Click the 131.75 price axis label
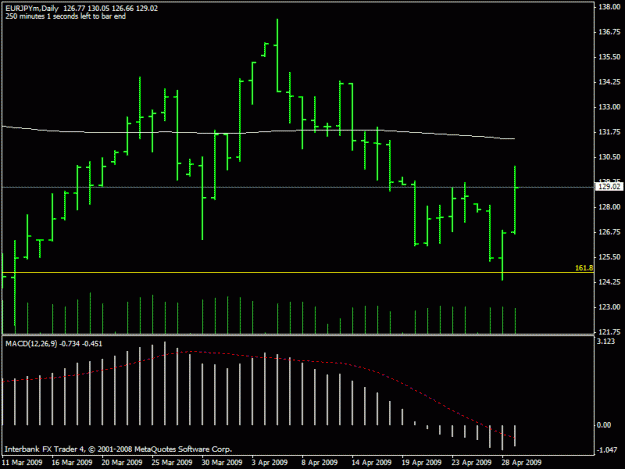The width and height of the screenshot is (625, 469). (x=609, y=132)
